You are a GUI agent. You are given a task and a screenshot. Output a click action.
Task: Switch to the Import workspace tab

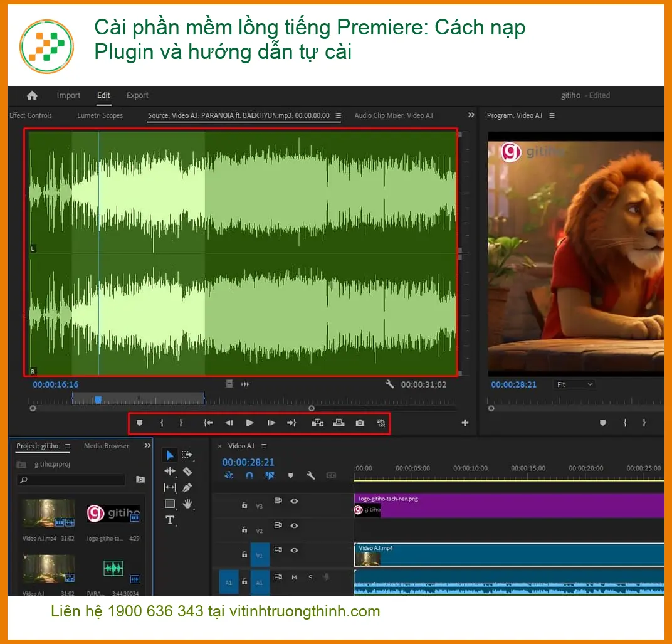point(68,95)
